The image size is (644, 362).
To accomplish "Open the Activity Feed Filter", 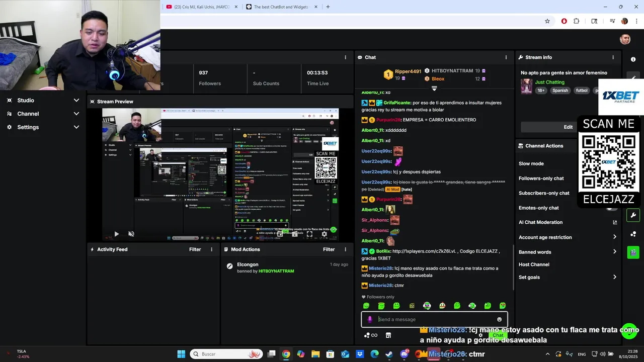I will tap(195, 249).
